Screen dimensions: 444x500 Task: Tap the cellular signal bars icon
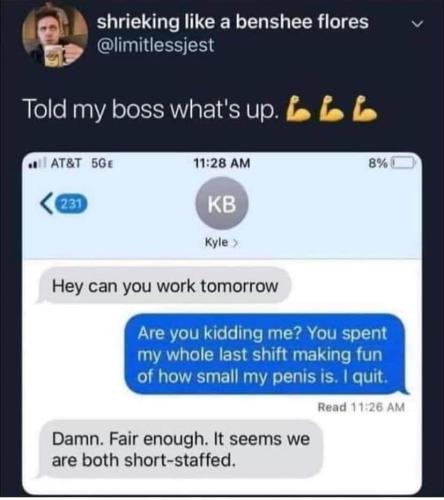(x=38, y=163)
